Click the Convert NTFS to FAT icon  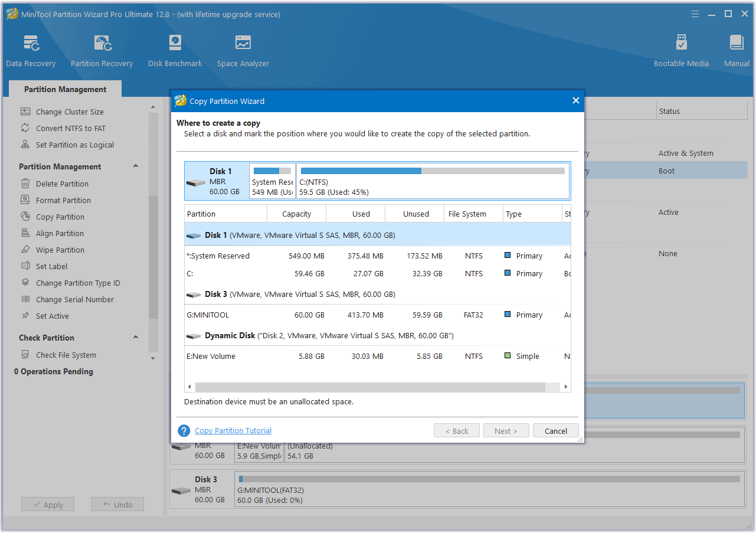click(25, 128)
